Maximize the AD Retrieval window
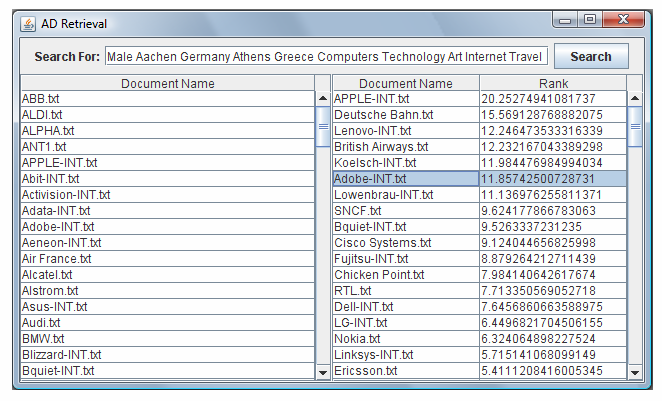Viewport: 662px width, 401px height. click(x=590, y=20)
